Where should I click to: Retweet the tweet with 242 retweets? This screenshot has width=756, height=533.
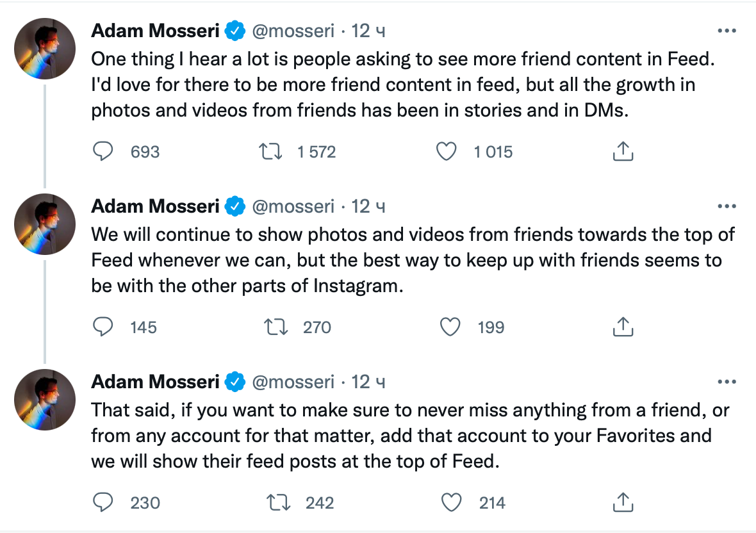click(x=277, y=503)
